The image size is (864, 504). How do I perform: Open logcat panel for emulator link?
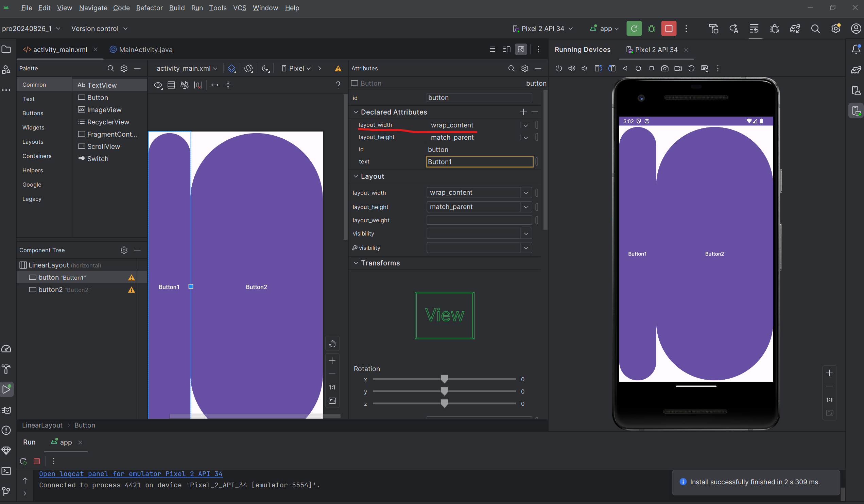pos(131,473)
